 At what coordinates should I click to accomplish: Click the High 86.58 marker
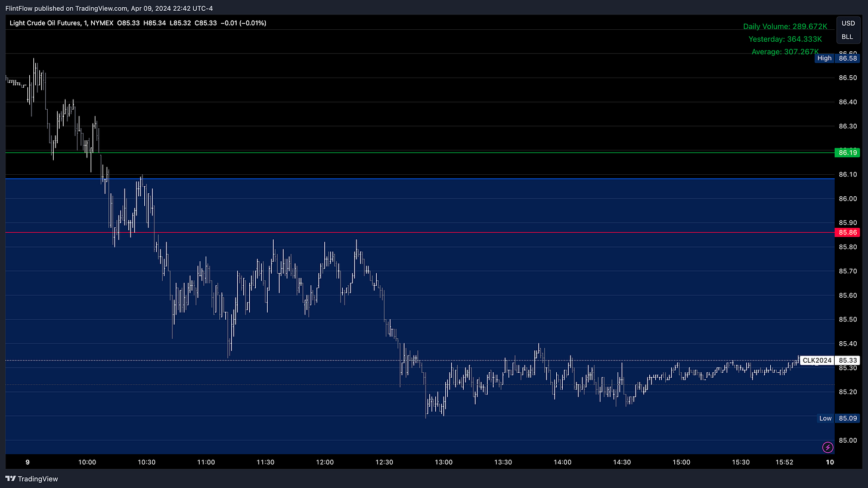[x=837, y=58]
